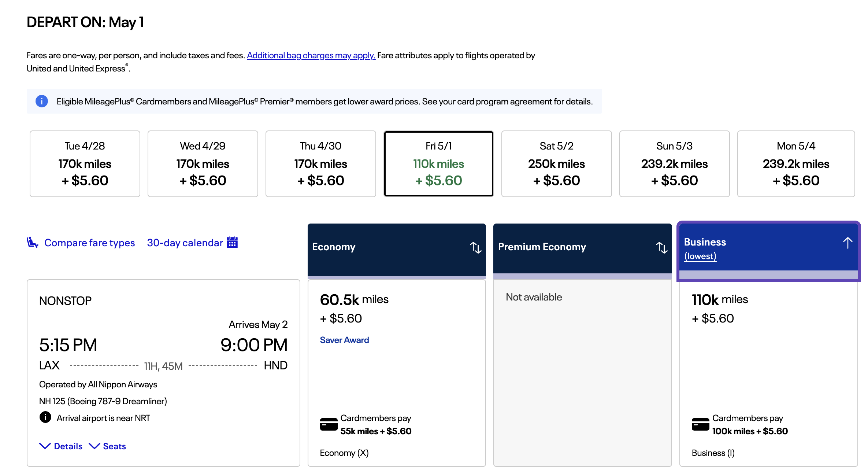Click the Economy column sort arrows icon

click(x=475, y=248)
